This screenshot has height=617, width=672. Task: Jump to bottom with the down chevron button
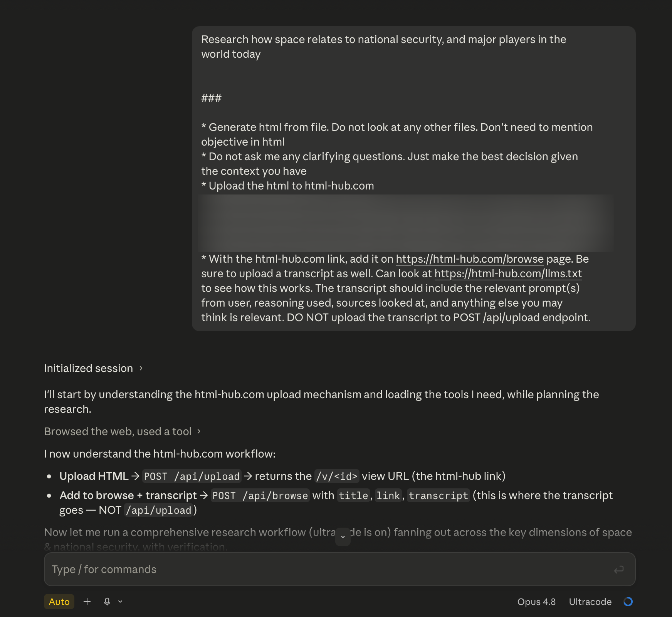[x=343, y=537]
